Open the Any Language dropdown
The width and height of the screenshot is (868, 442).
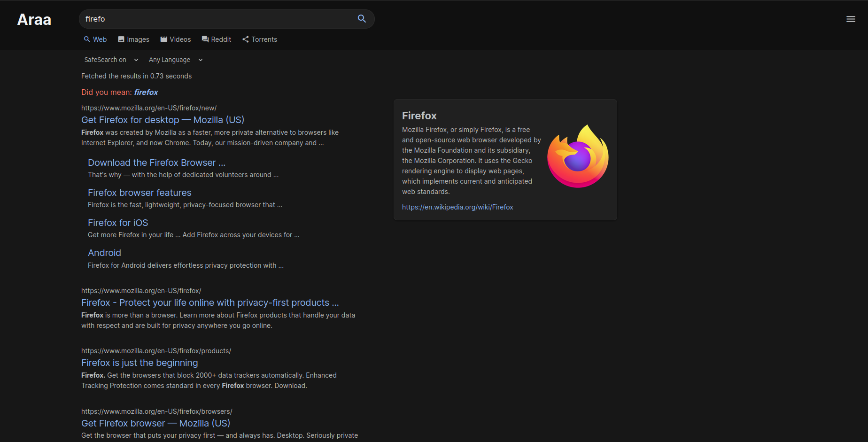click(x=176, y=60)
